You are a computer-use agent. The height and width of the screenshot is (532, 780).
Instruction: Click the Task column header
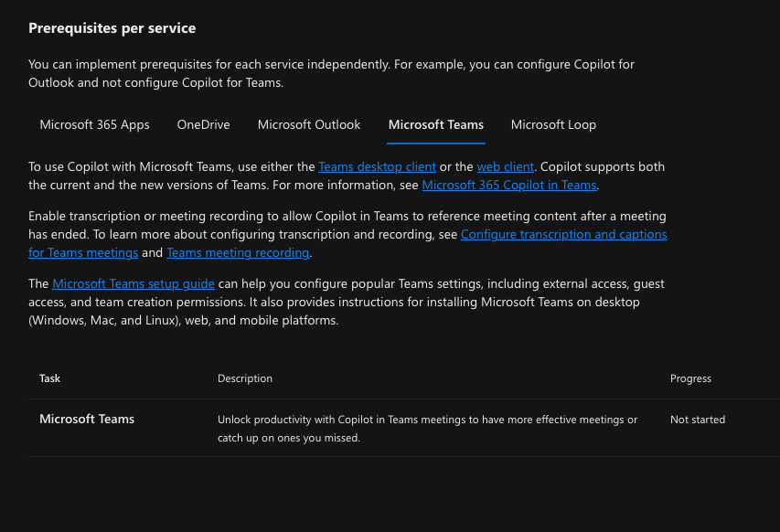49,378
